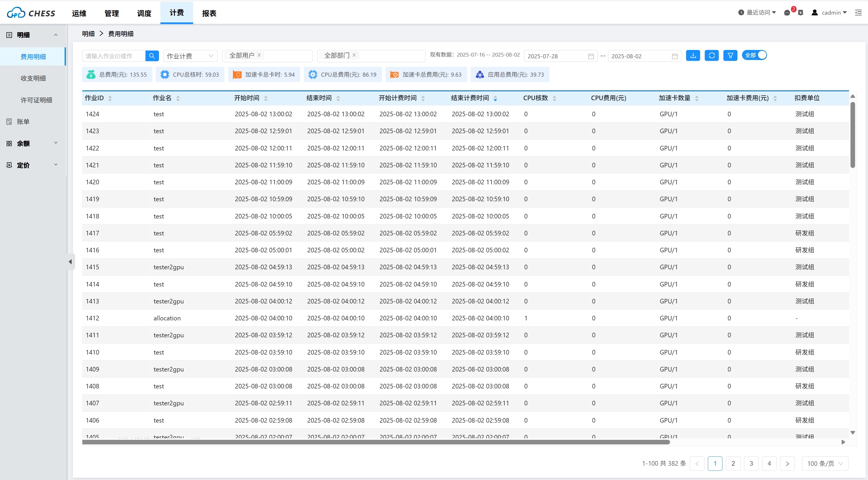Click the download export icon button

[x=693, y=55]
